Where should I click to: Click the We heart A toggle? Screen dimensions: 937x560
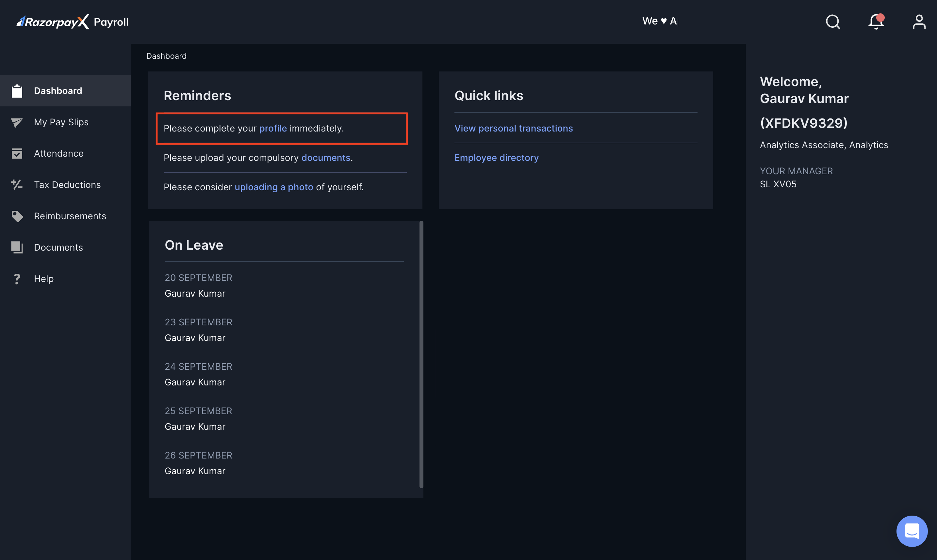click(x=659, y=21)
